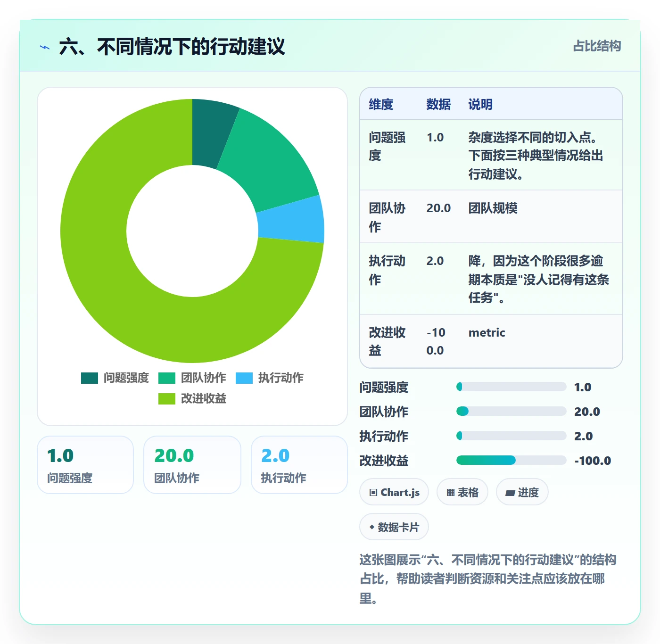The width and height of the screenshot is (660, 644).
Task: Click the 执行动作 progress bar
Action: coord(511,436)
